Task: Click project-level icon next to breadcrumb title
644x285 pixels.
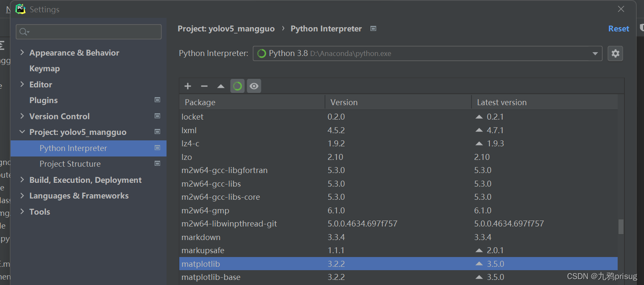Action: [373, 28]
